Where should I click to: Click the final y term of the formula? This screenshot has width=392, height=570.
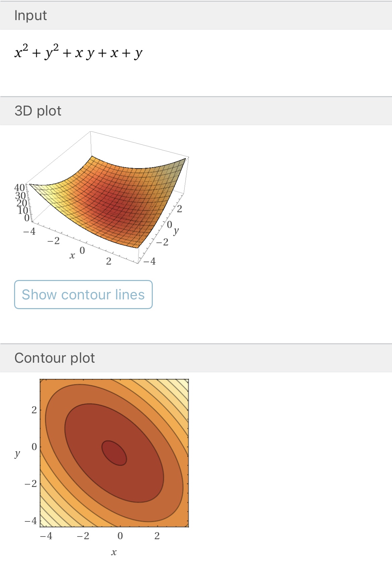tap(138, 54)
